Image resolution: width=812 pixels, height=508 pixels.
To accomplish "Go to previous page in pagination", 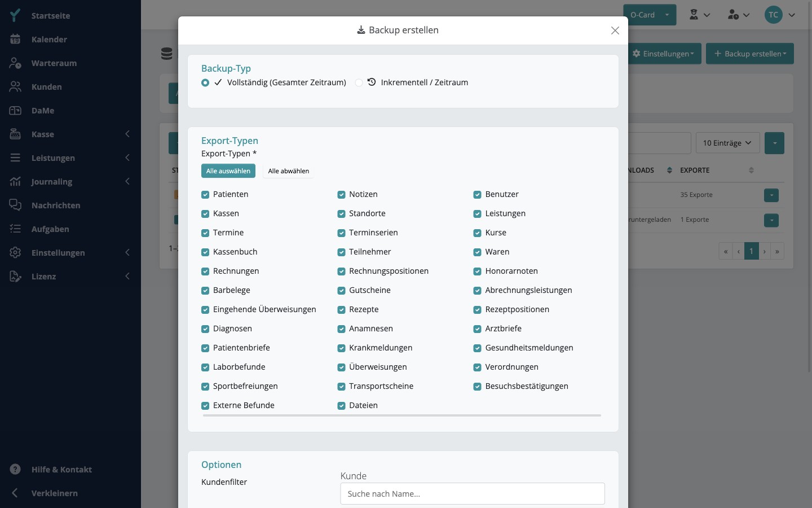I will tap(739, 251).
